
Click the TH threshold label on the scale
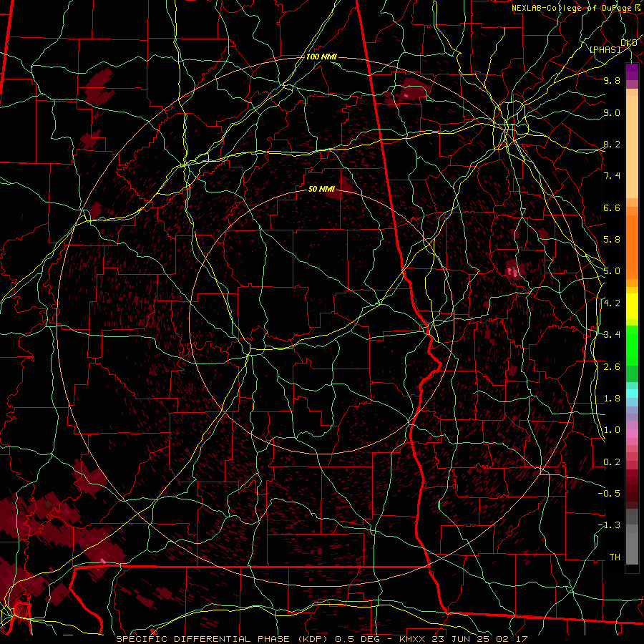(x=615, y=557)
